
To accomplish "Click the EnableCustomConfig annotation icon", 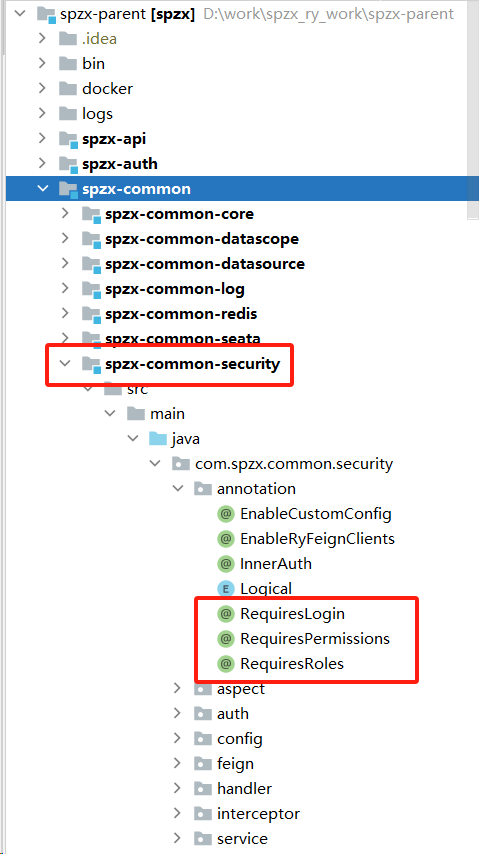I will click(225, 514).
